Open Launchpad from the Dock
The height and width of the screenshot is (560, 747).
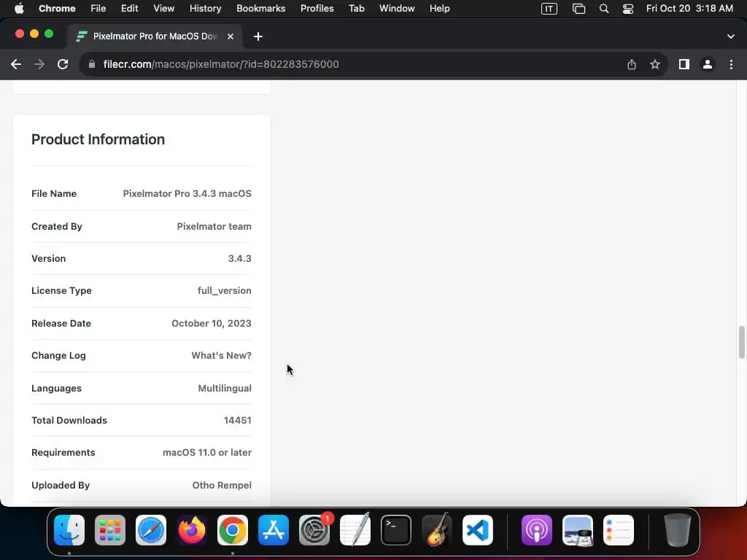[110, 530]
